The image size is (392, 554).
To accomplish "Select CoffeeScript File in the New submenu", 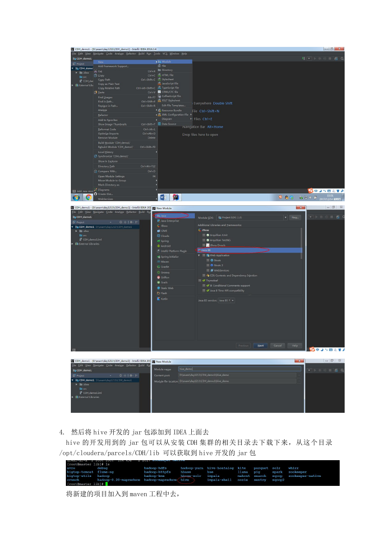I will pos(175,96).
